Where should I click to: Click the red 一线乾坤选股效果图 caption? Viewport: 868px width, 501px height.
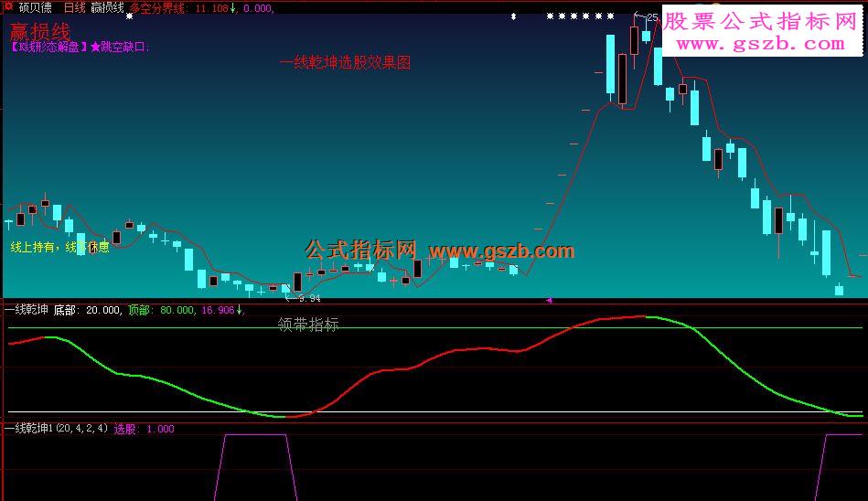point(346,62)
